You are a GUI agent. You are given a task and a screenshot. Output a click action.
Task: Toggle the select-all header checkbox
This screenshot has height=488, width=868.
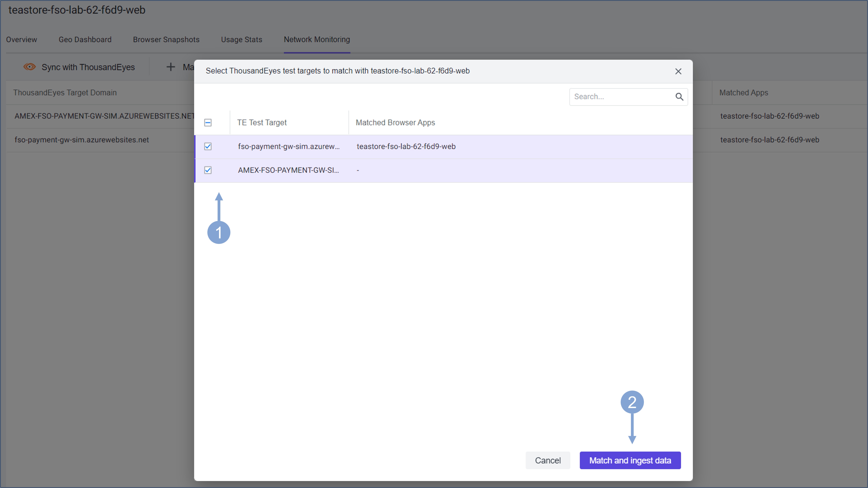click(208, 123)
